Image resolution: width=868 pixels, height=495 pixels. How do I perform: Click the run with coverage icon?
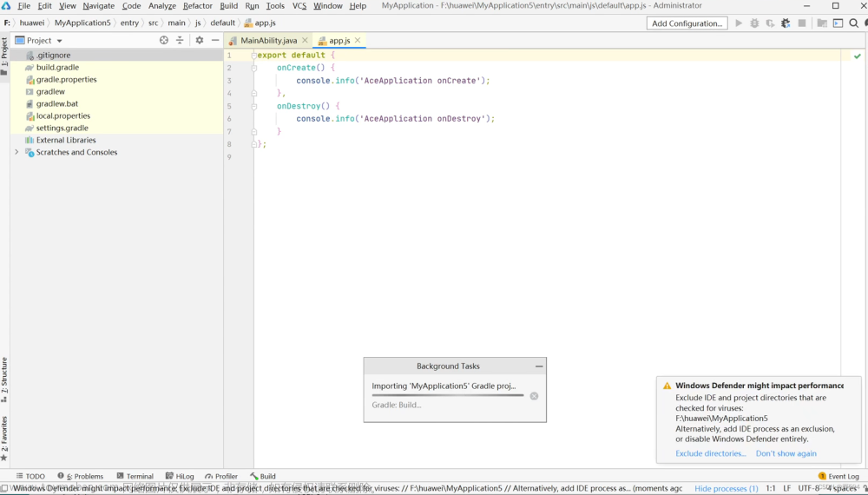[770, 23]
